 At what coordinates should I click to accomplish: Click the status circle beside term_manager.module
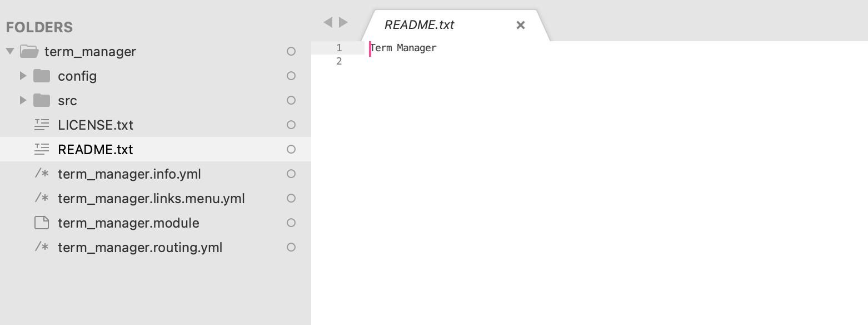(291, 223)
